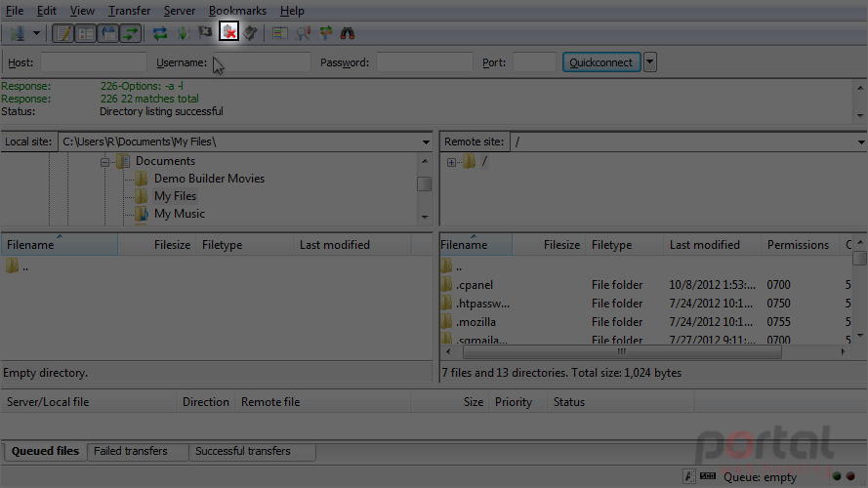Open the Quickconnect history dropdown

tap(650, 62)
